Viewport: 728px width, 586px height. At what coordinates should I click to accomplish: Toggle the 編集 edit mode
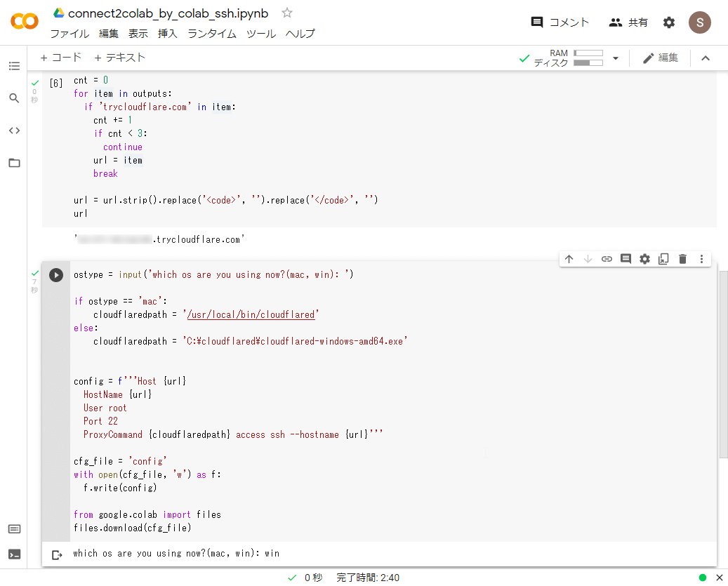click(x=660, y=58)
